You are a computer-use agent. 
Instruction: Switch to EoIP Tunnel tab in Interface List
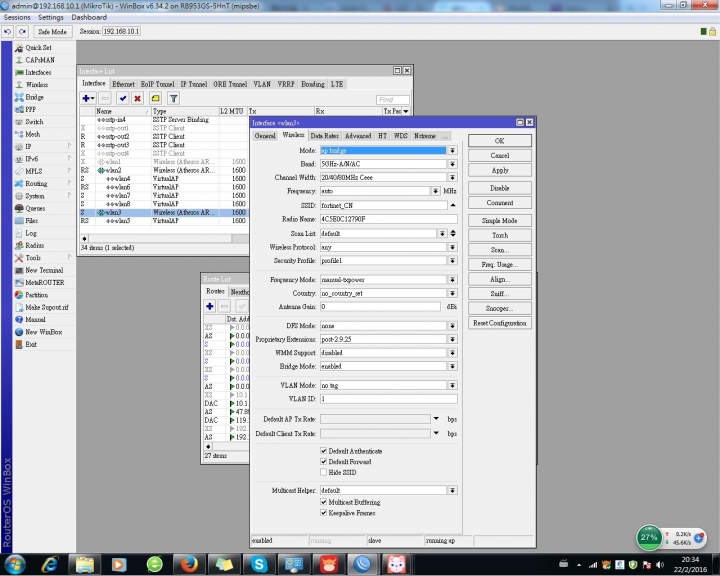click(x=158, y=84)
